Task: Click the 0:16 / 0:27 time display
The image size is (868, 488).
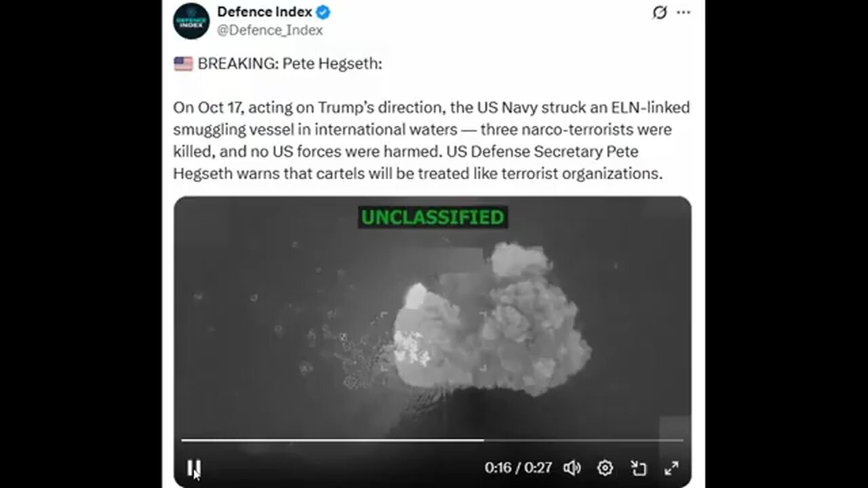Action: pyautogui.click(x=518, y=468)
